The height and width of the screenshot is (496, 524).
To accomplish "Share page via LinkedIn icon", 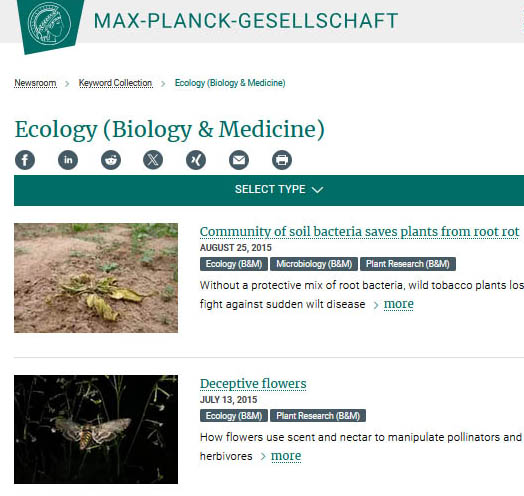I will [x=68, y=160].
